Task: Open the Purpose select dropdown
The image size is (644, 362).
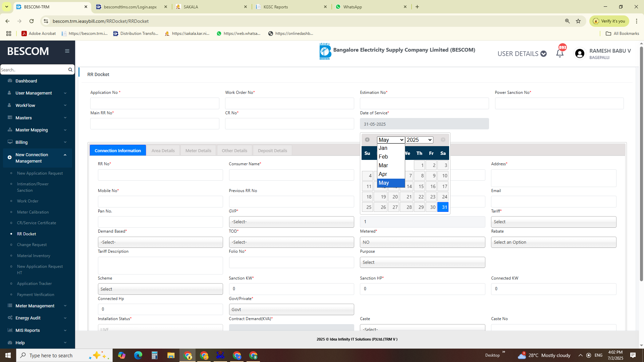Action: 423,262
